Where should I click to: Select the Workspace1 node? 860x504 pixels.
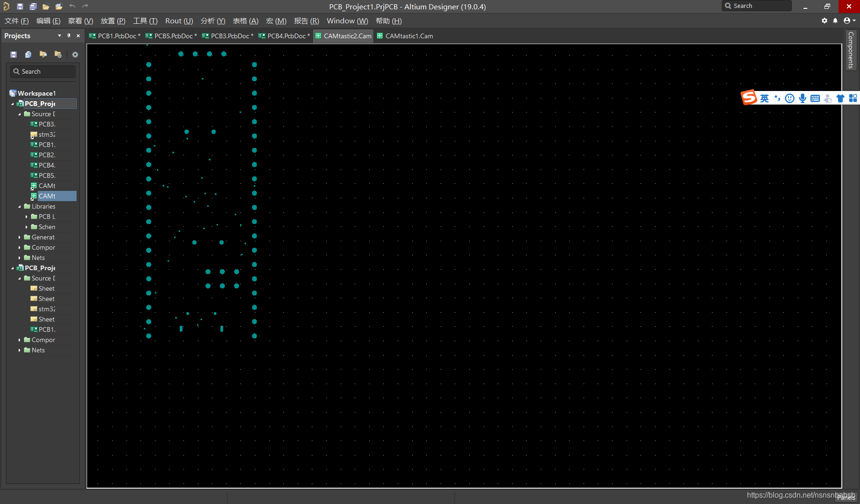[33, 93]
